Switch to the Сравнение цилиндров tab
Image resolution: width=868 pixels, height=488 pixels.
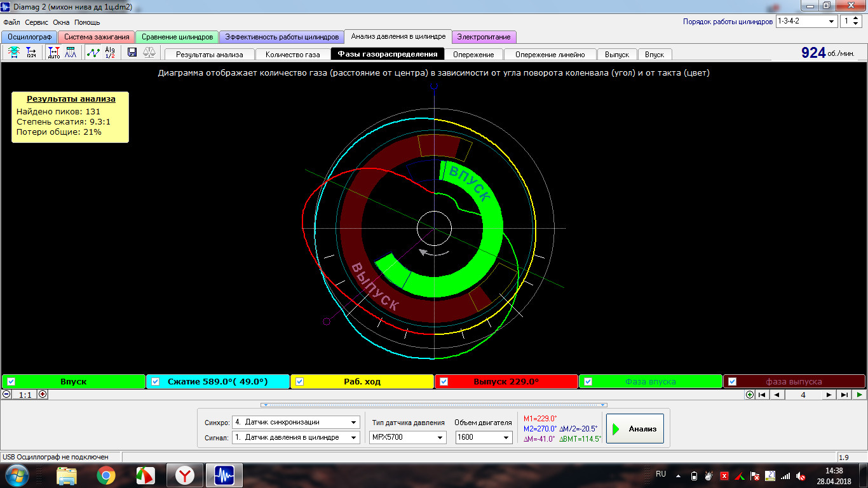(177, 37)
